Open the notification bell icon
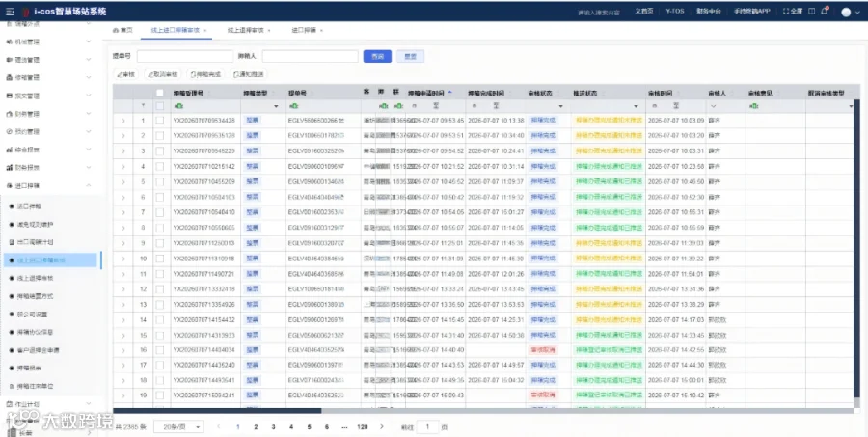The image size is (868, 437). pos(825,11)
